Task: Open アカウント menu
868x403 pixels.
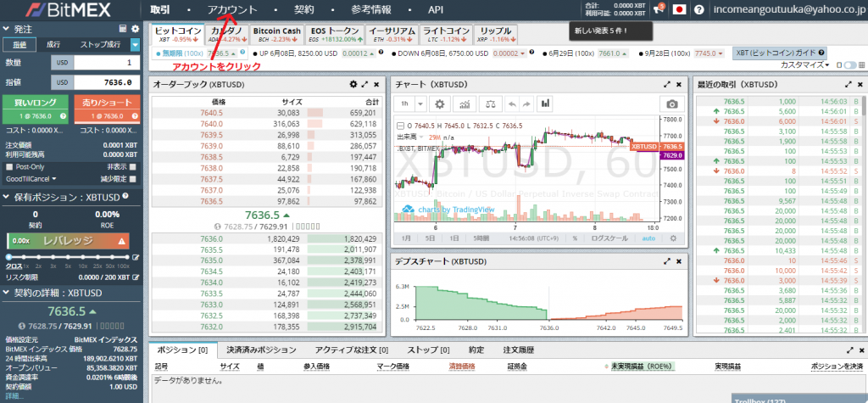Action: 232,9
